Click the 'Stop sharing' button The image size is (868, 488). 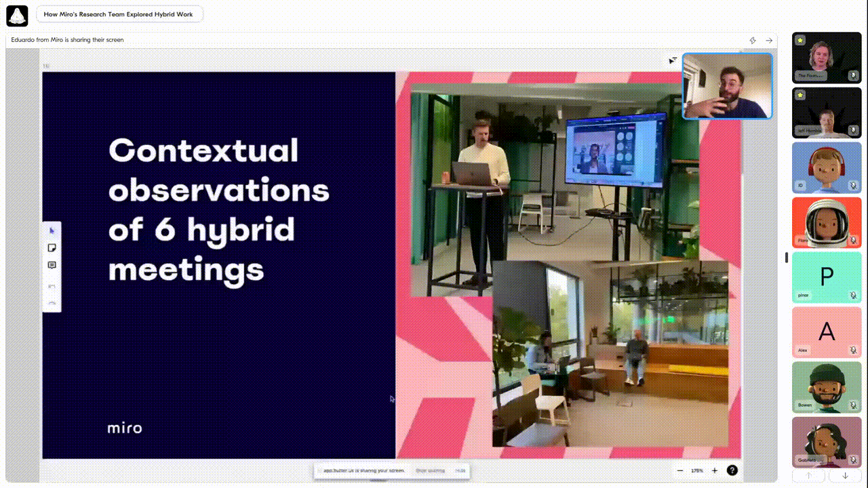click(431, 470)
